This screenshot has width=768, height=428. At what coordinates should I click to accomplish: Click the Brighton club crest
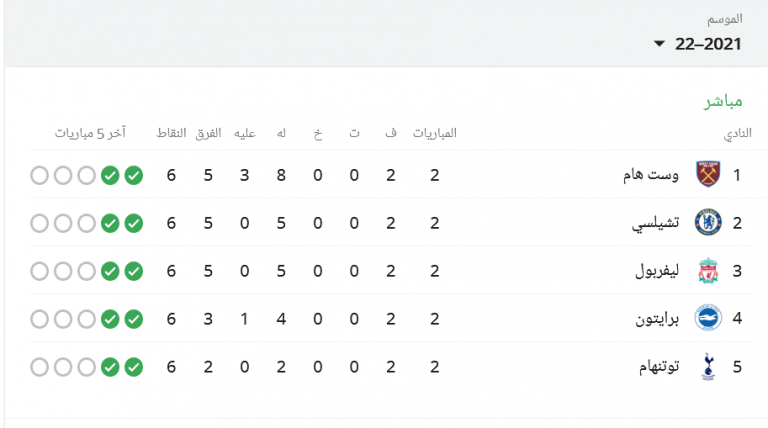click(708, 318)
